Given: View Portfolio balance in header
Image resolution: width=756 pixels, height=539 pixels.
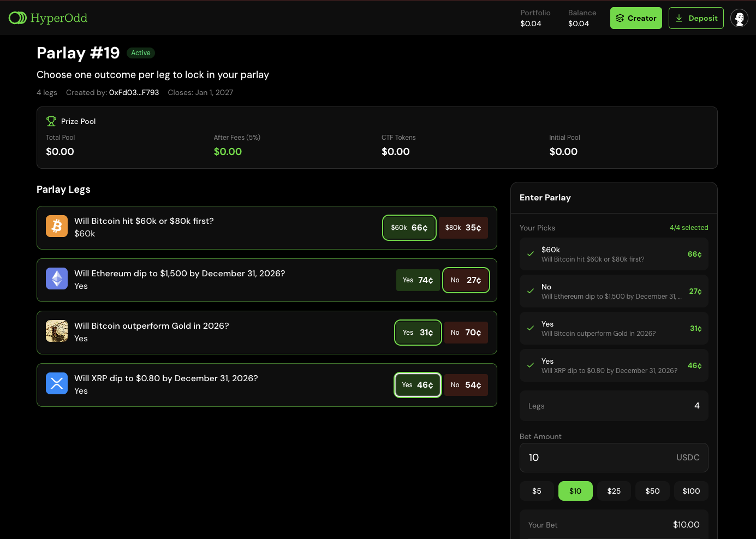Looking at the screenshot, I should [x=535, y=18].
